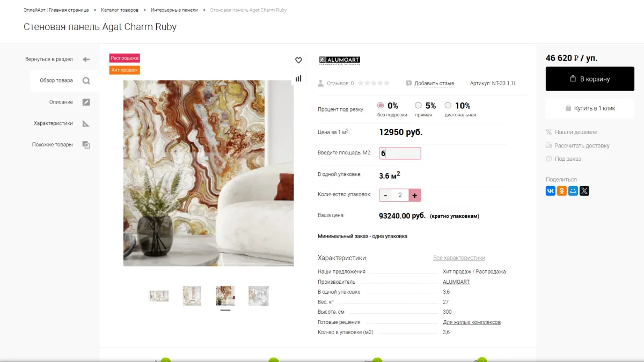Click Купить в 1 клик button
This screenshot has height=362, width=644.
click(x=590, y=108)
